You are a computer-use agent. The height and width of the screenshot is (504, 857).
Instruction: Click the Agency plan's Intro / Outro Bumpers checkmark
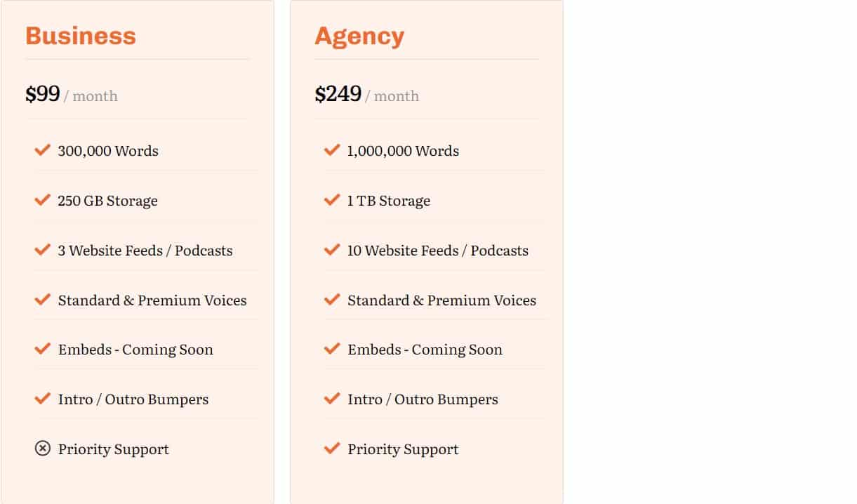(x=332, y=399)
